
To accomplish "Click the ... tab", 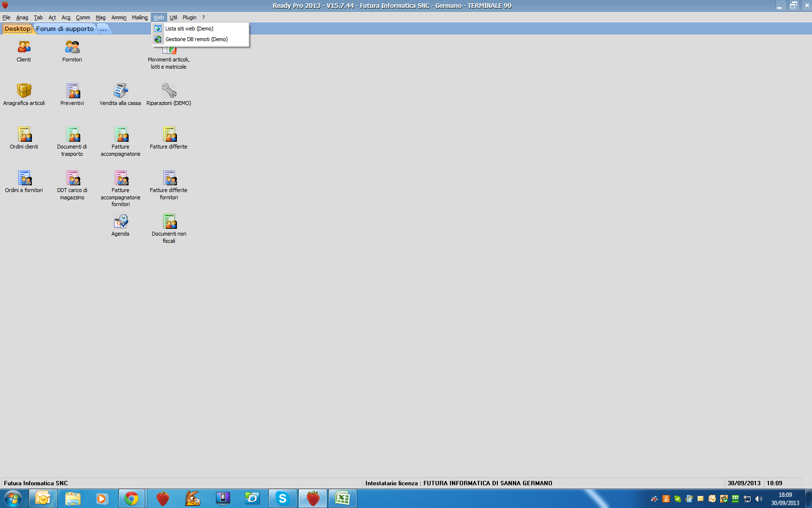I will coord(103,29).
